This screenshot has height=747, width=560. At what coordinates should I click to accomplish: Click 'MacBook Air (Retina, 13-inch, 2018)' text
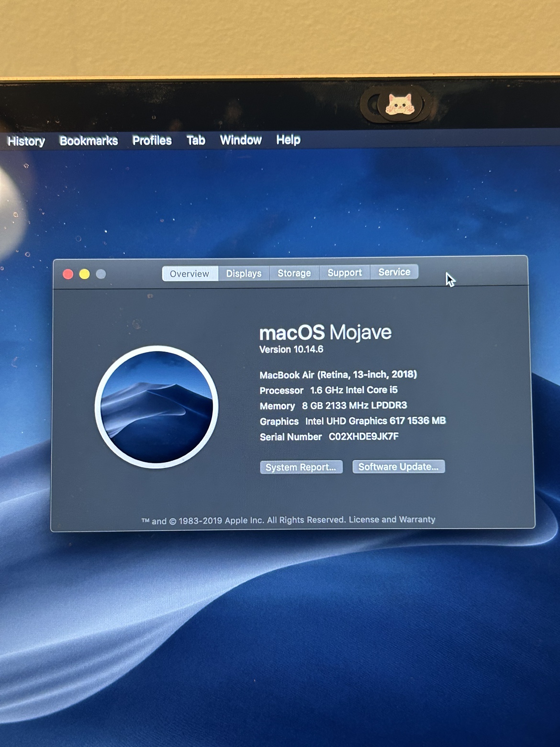[x=338, y=374]
